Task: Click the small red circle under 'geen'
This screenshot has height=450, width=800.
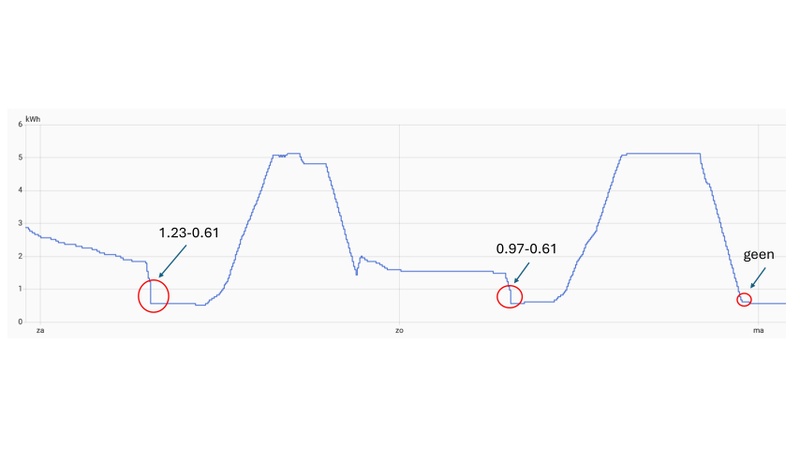Action: [x=744, y=299]
